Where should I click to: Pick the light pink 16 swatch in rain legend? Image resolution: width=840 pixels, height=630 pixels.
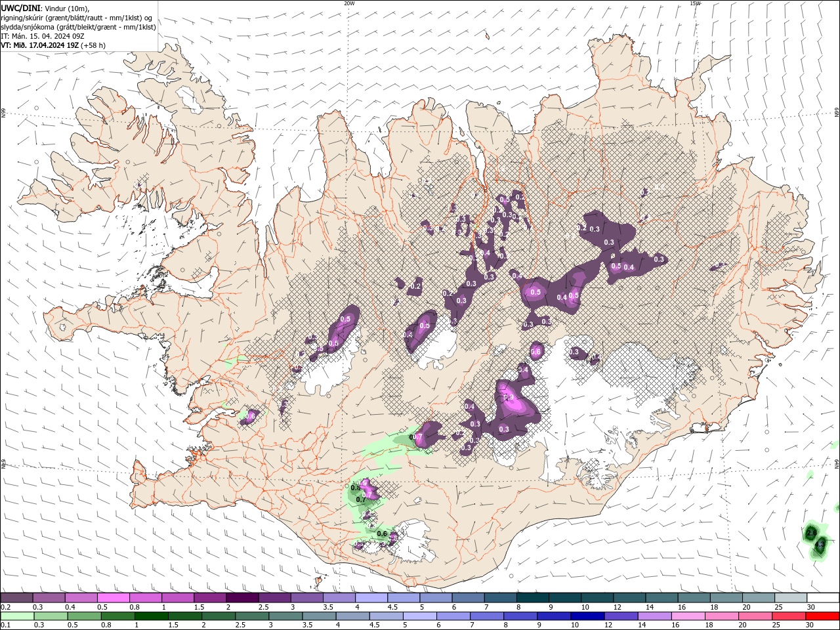(688, 616)
